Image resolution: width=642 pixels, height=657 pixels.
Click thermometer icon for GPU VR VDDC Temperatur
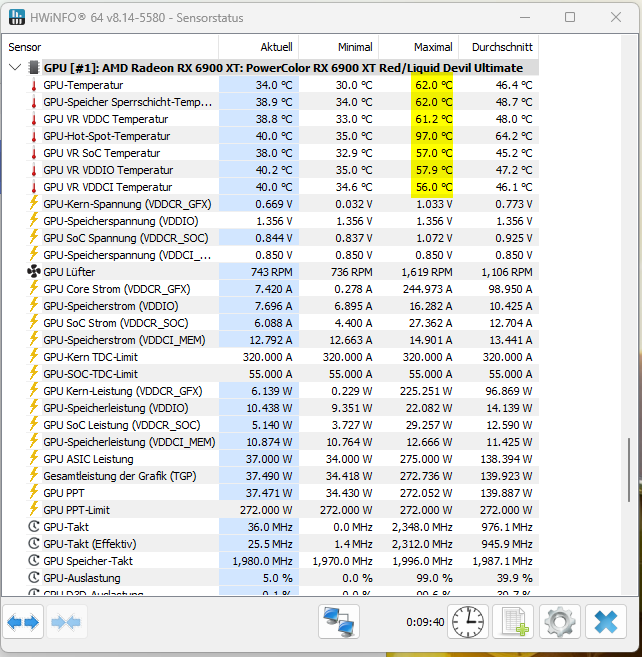34,119
